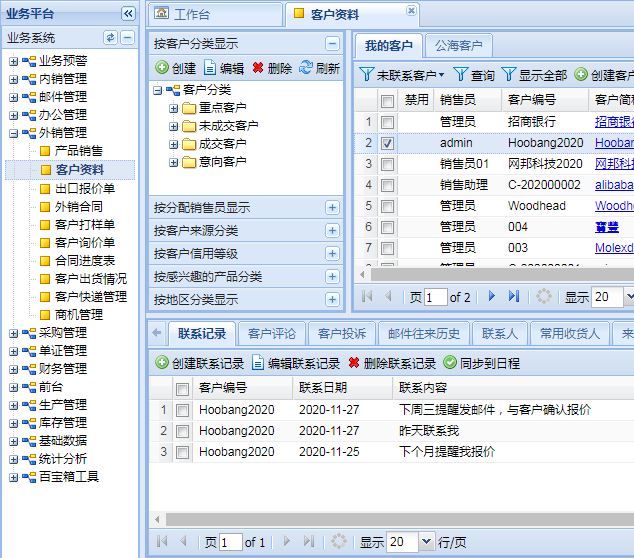Expand the 按分配销售员显示 panel
Viewport: 634px width, 558px height.
click(332, 208)
